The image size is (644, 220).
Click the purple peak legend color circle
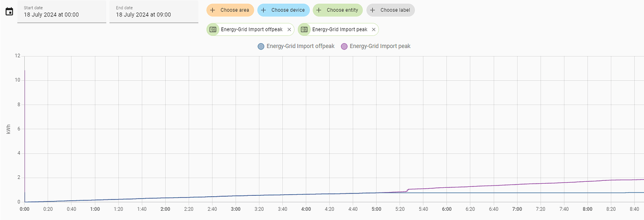click(x=344, y=46)
